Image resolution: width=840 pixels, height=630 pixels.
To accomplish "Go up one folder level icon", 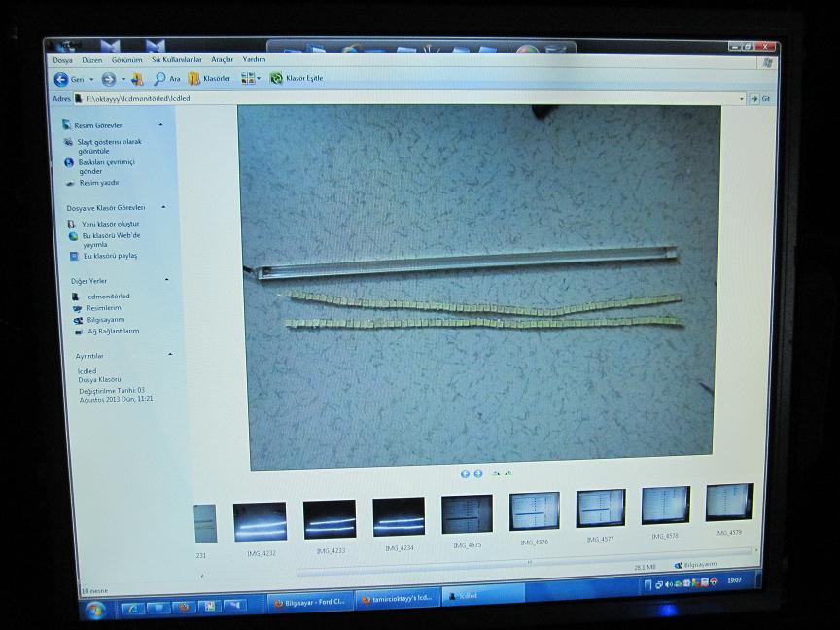I will 137,80.
